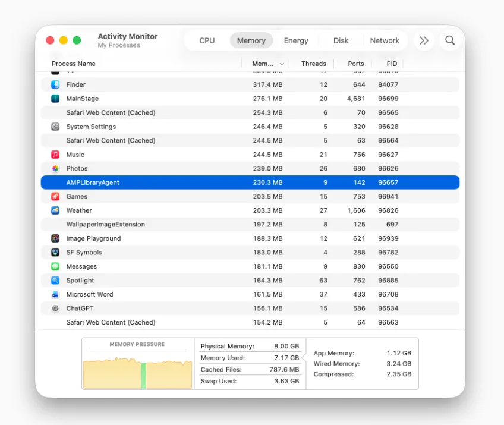Click the Microsoft Word process name
Image resolution: width=504 pixels, height=425 pixels.
coord(90,294)
